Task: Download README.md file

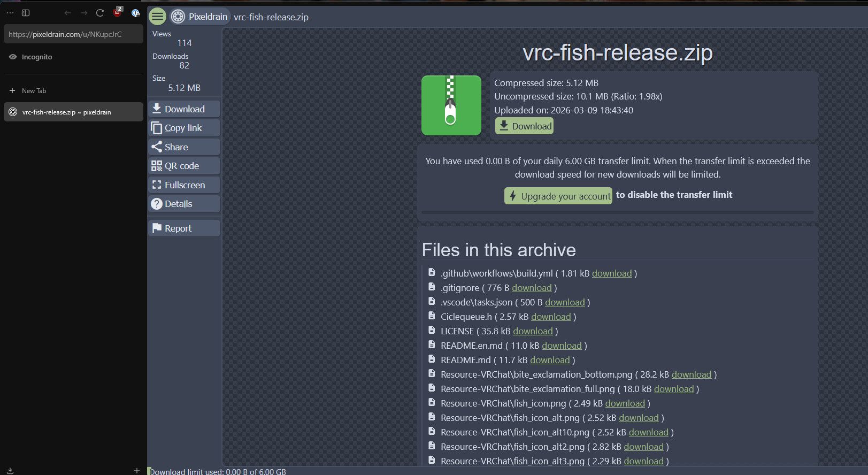Action: 550,360
